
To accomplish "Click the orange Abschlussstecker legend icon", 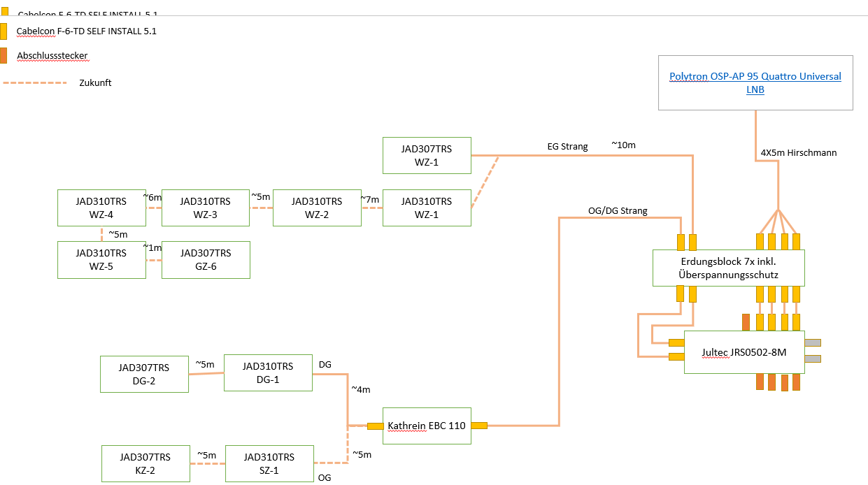I will pos(3,55).
